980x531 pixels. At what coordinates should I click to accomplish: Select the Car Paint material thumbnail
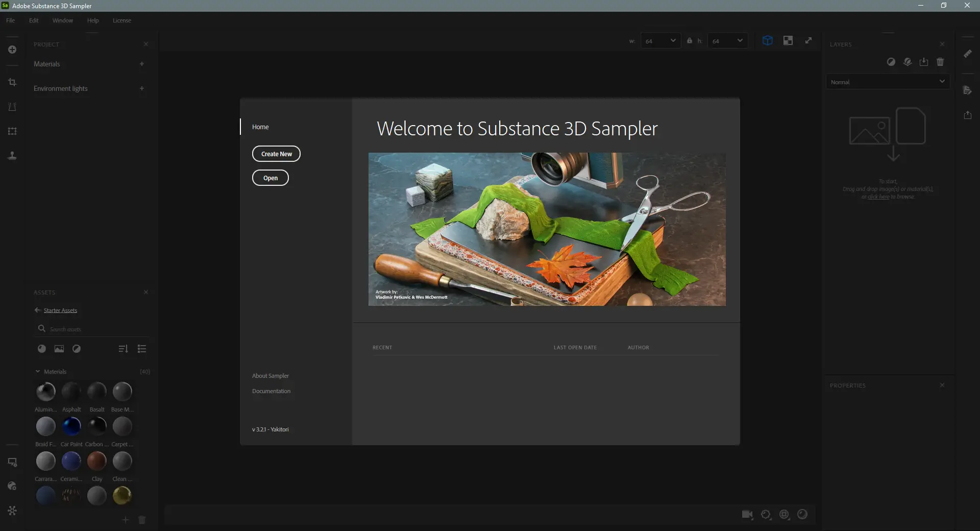71,426
